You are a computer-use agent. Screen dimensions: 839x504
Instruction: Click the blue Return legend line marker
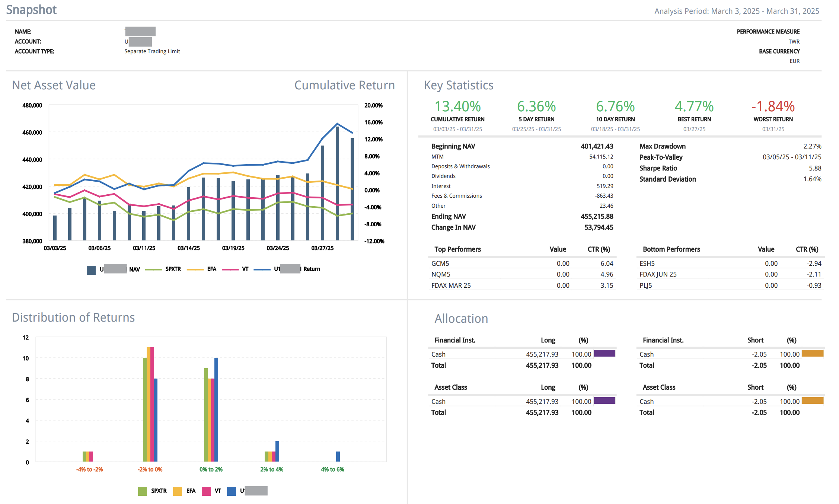[262, 269]
